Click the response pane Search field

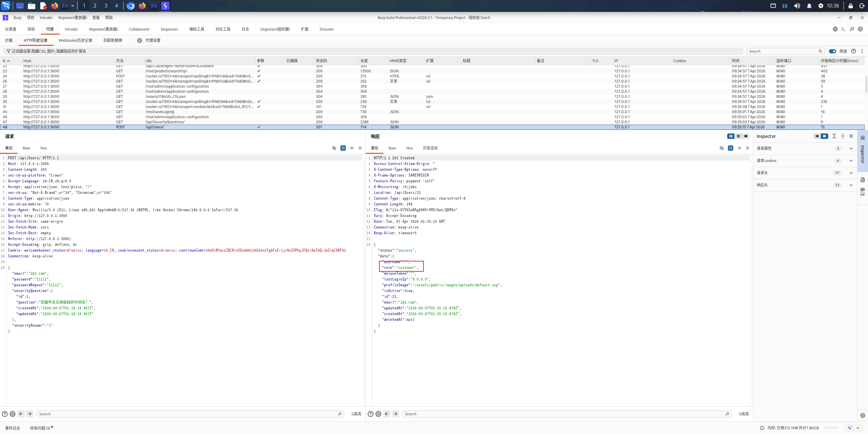tap(567, 414)
